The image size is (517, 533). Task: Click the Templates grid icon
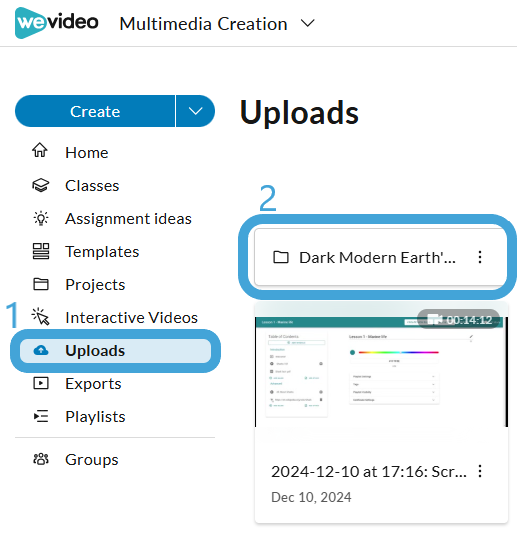pos(41,251)
